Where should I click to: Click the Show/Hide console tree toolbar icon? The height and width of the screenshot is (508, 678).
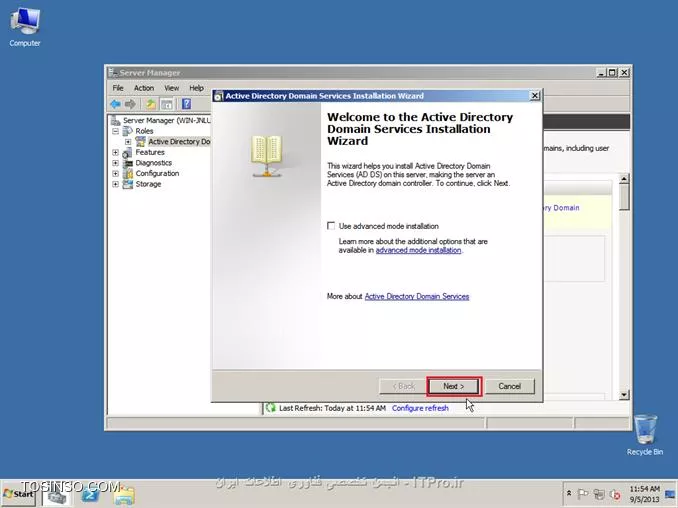click(x=166, y=104)
